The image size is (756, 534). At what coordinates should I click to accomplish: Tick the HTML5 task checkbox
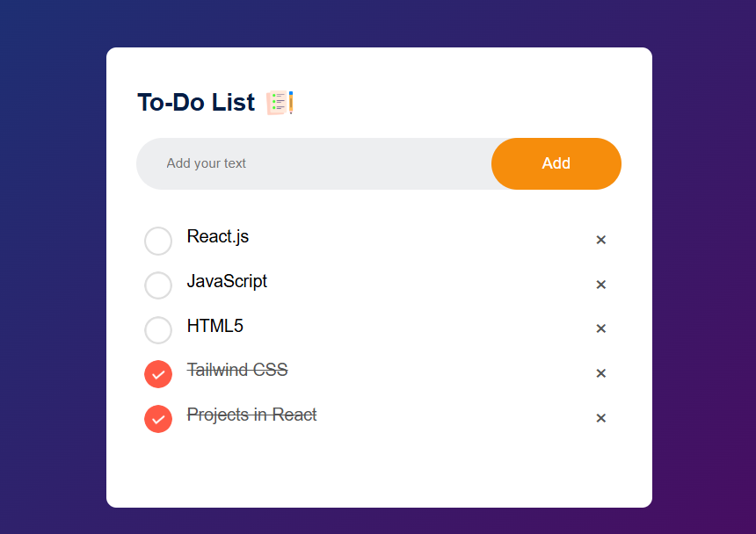point(158,330)
